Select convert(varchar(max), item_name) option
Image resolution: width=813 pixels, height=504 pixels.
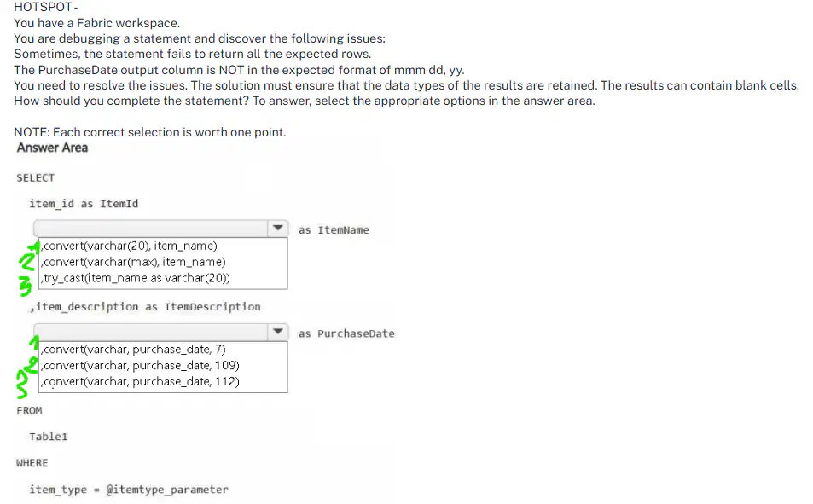click(x=133, y=262)
